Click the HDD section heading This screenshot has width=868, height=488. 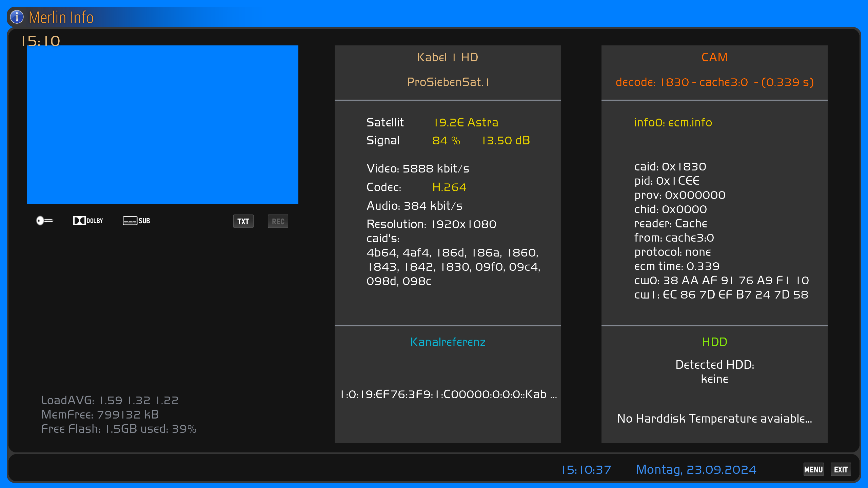pyautogui.click(x=714, y=342)
